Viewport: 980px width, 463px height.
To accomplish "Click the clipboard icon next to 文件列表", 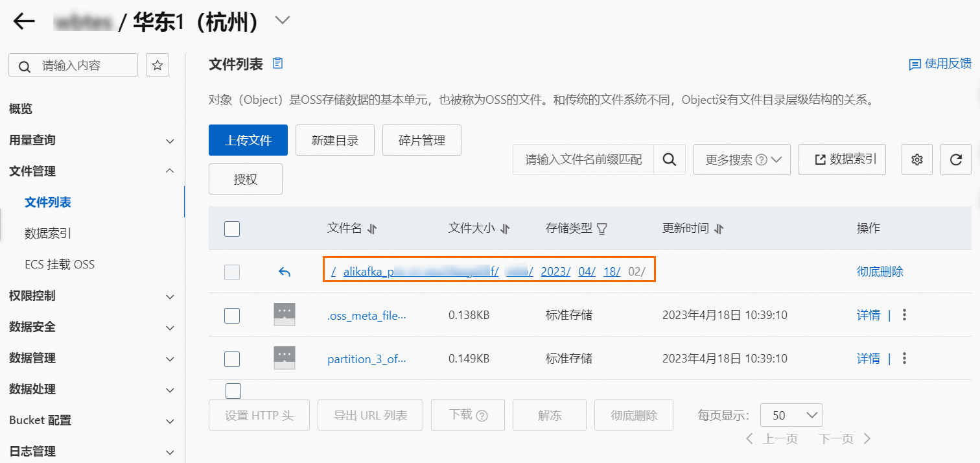I will [x=278, y=64].
